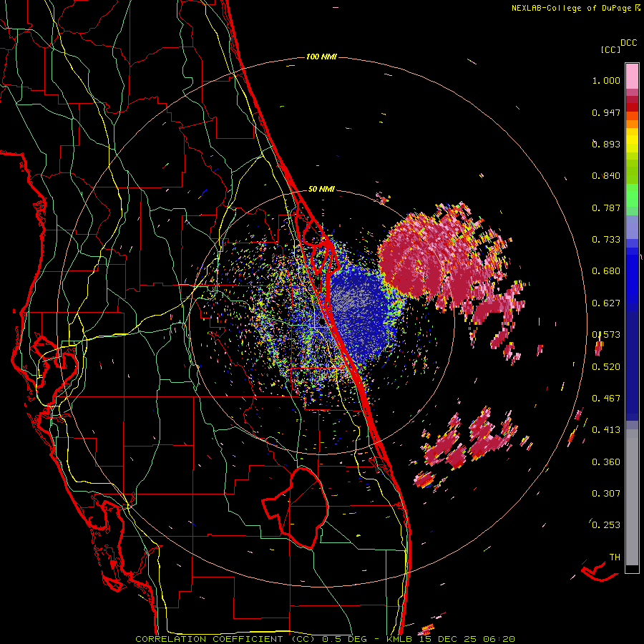Pick the gray band on the color bar

632,497
